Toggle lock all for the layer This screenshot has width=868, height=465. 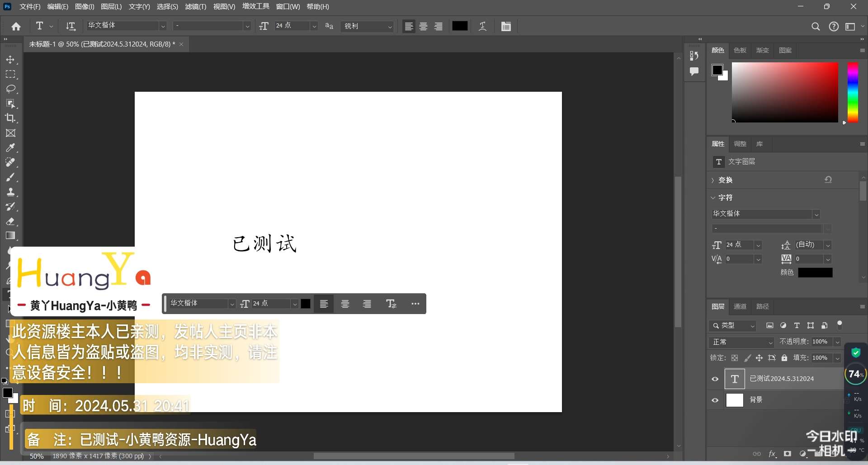[784, 358]
